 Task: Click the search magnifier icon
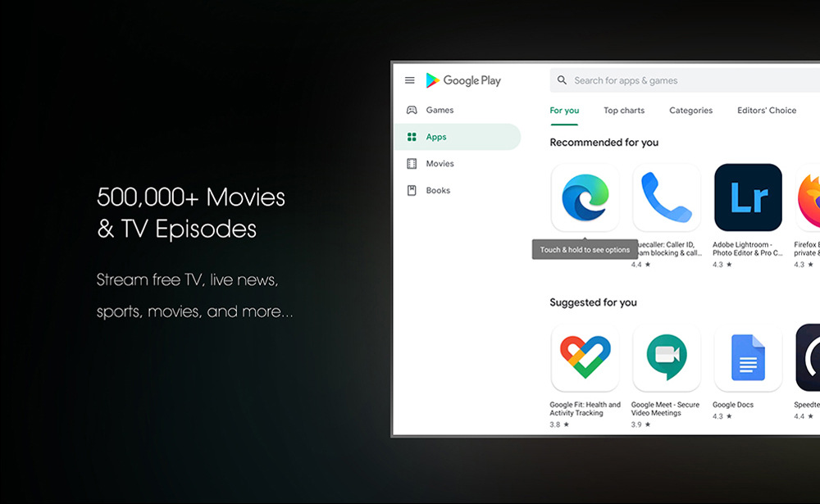562,80
